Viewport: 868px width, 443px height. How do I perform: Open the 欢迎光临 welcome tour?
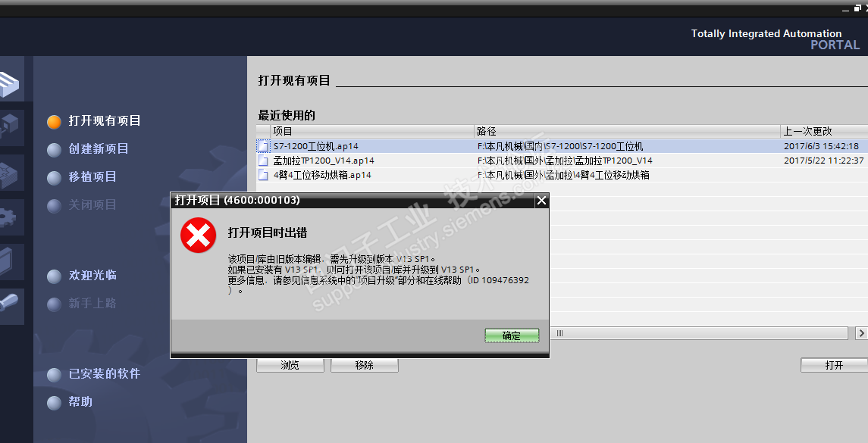pyautogui.click(x=92, y=275)
